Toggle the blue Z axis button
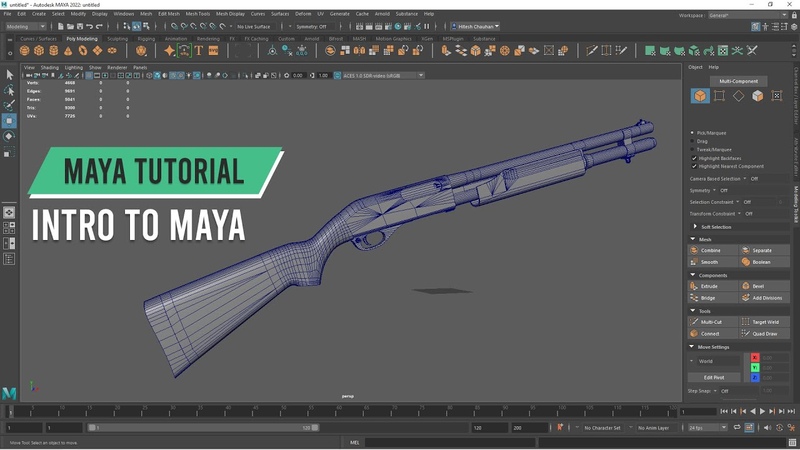 pos(755,378)
